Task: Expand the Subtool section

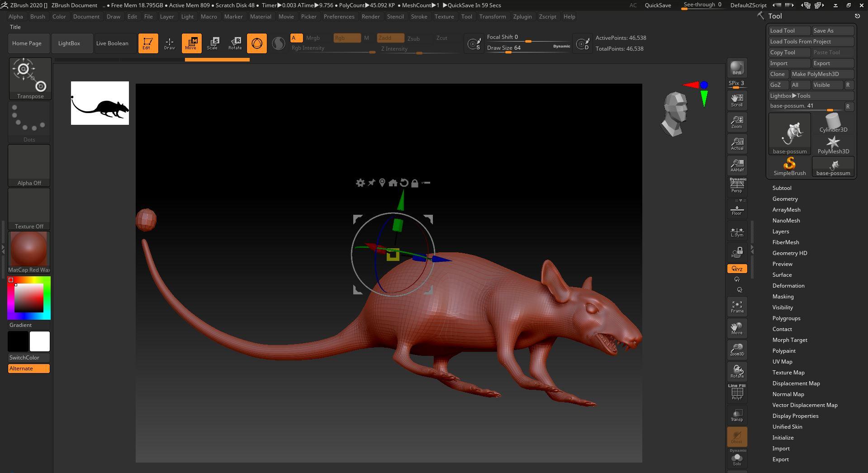Action: 782,188
